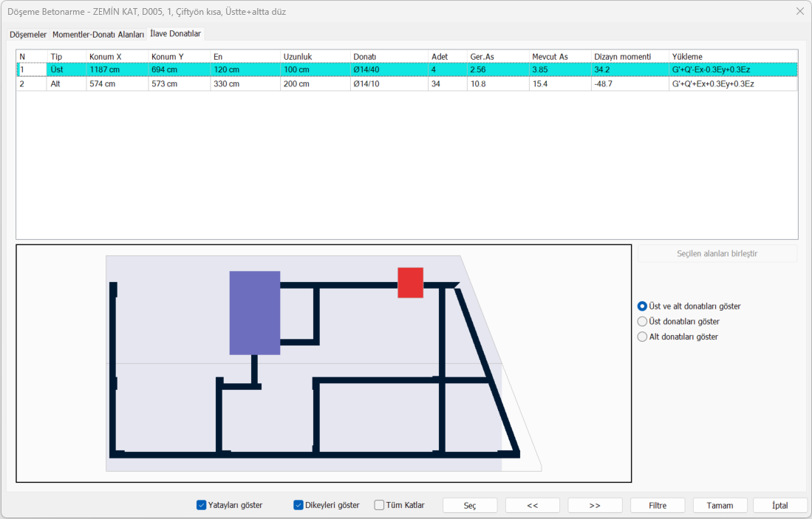Click the design moment '34.2'

click(630, 69)
